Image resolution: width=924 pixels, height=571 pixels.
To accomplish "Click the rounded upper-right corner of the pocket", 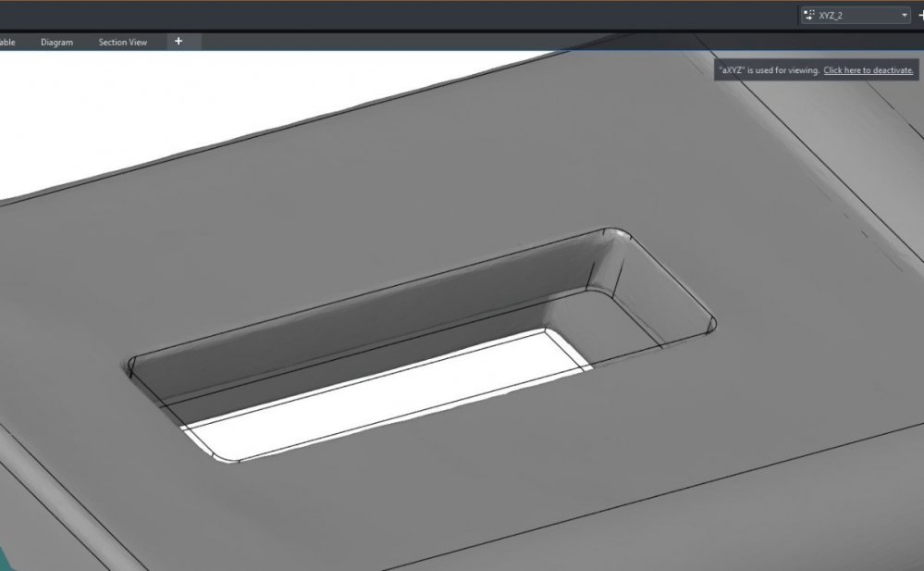I will 618,235.
